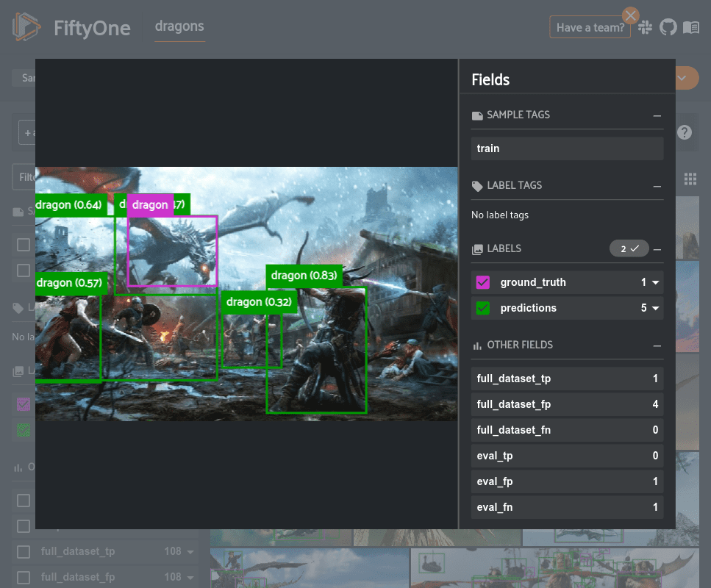Collapse the Sample Tags section
This screenshot has height=588, width=711.
(657, 116)
